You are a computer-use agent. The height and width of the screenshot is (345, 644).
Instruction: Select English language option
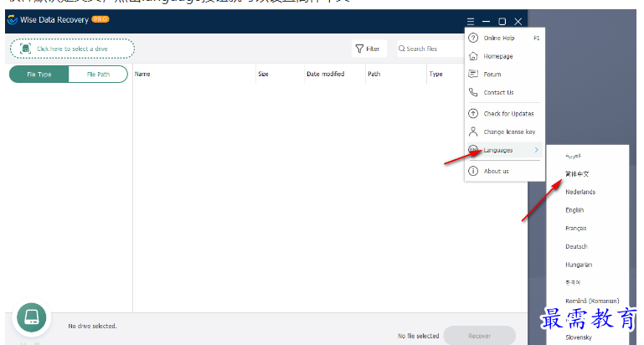(574, 210)
